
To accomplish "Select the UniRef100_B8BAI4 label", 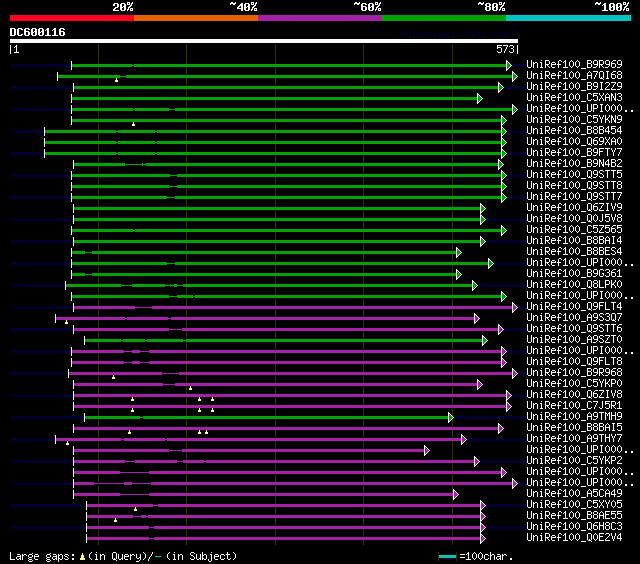I will [x=574, y=241].
